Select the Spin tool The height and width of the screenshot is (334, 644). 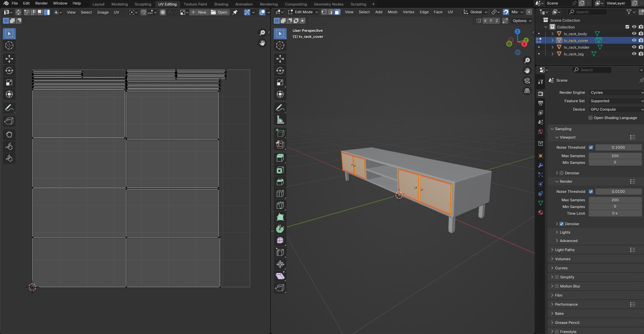[x=280, y=229]
